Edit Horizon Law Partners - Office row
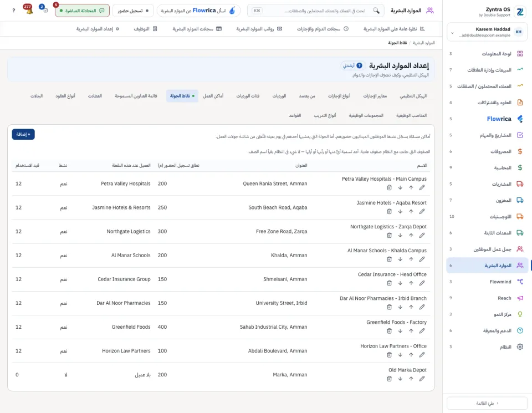The image size is (532, 413). coord(422,355)
